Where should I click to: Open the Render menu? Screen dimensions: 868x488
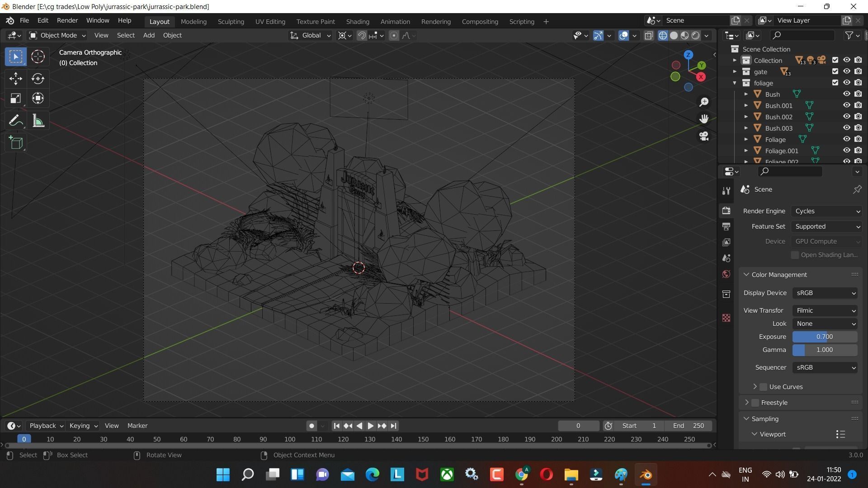[x=67, y=20]
